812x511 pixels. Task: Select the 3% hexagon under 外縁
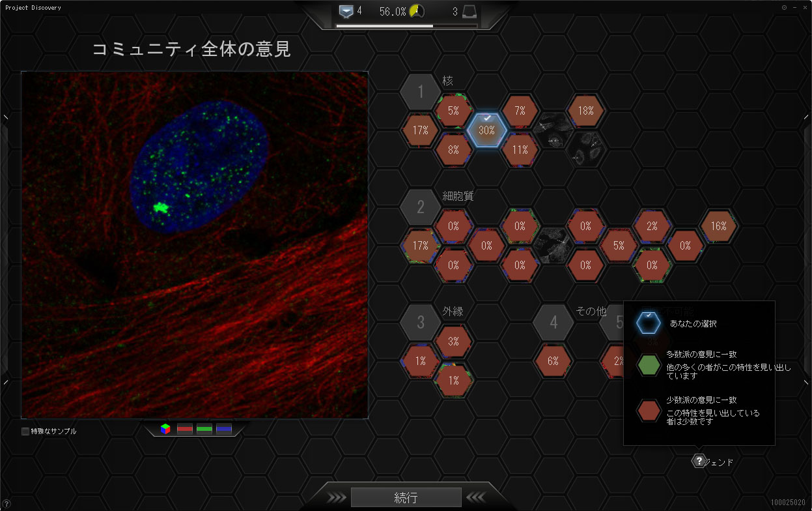453,342
